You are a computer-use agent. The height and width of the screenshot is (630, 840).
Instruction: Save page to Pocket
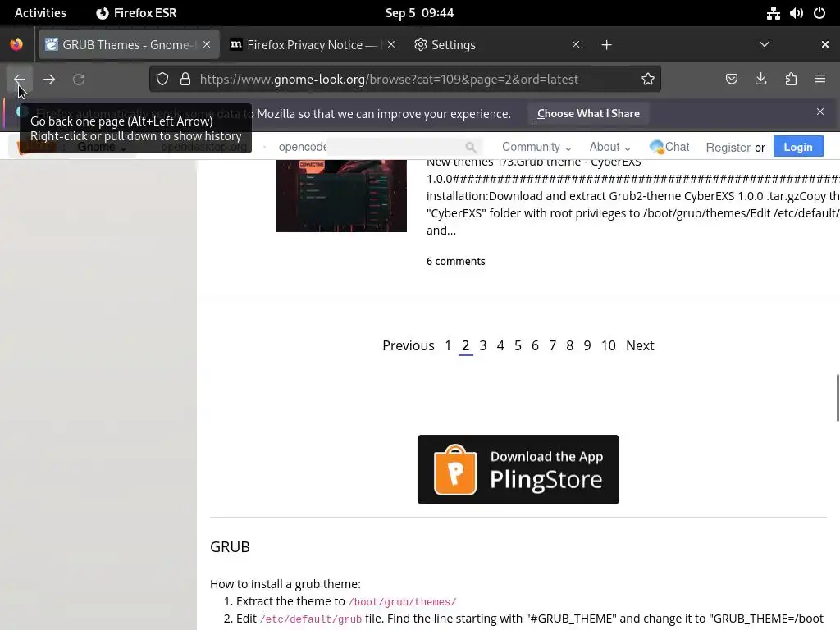click(x=731, y=80)
